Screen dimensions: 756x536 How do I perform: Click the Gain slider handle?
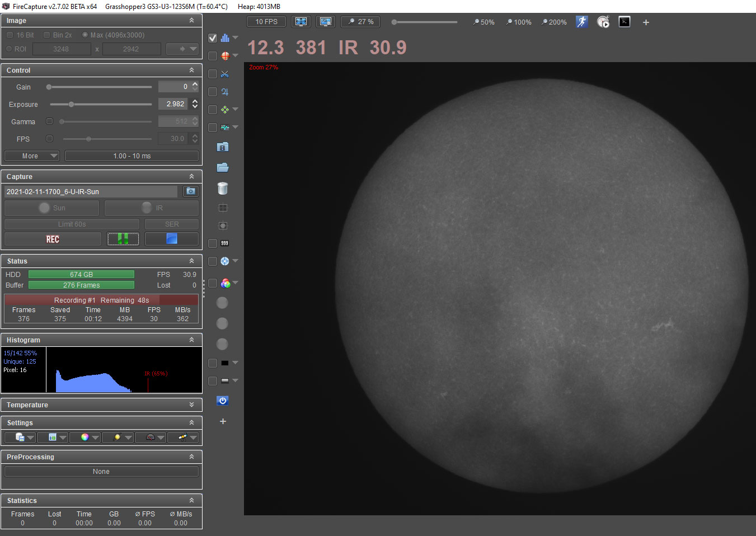pos(49,87)
